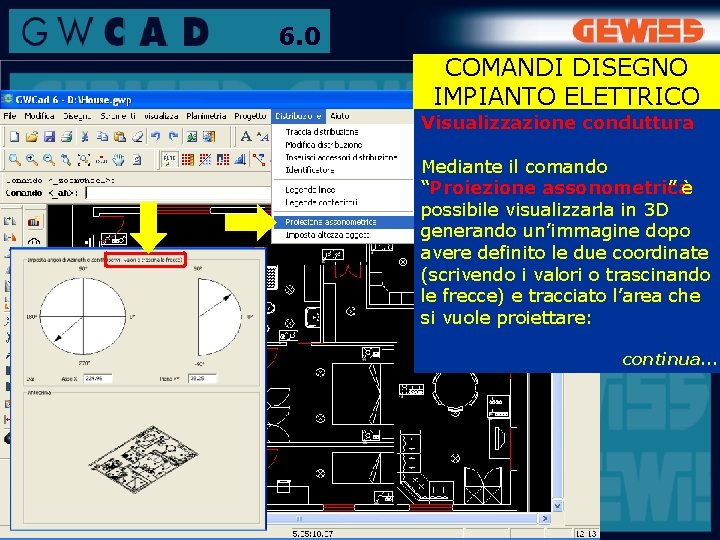Open the Visualizza menu
This screenshot has width=720, height=540.
161,116
